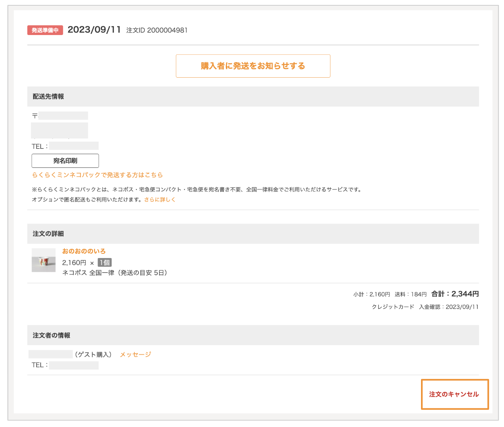Viewport: 504px width, 427px height.
Task: Click the 1個 quantity badge
Action: 105,263
